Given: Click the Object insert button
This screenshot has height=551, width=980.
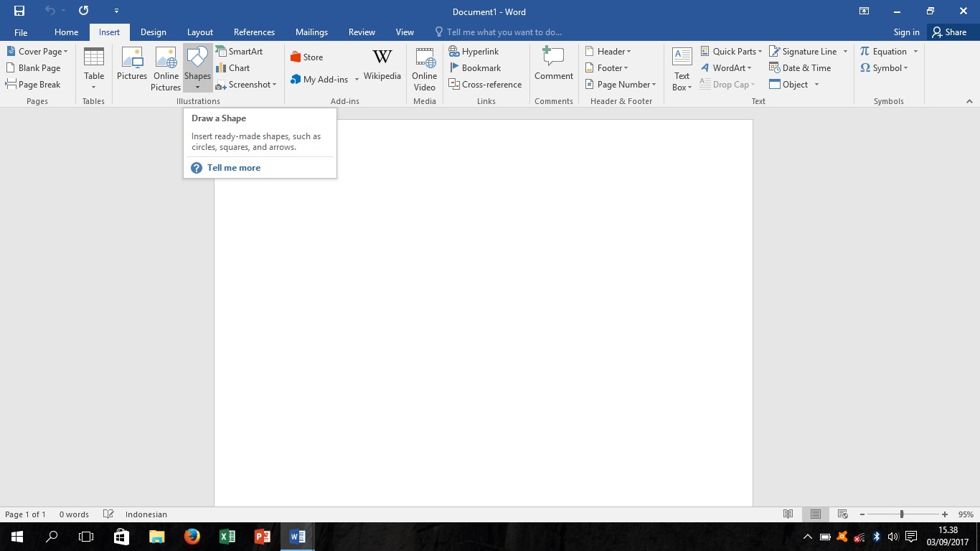Looking at the screenshot, I should (x=788, y=85).
